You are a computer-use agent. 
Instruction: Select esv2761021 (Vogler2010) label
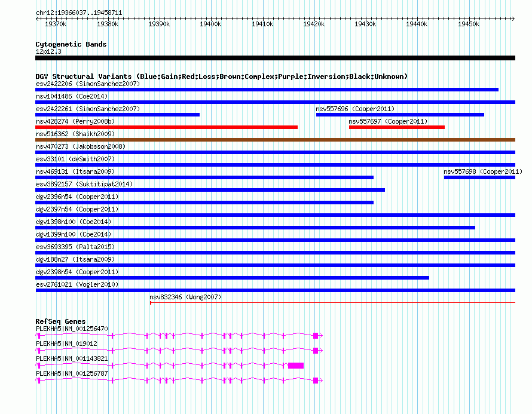[77, 284]
